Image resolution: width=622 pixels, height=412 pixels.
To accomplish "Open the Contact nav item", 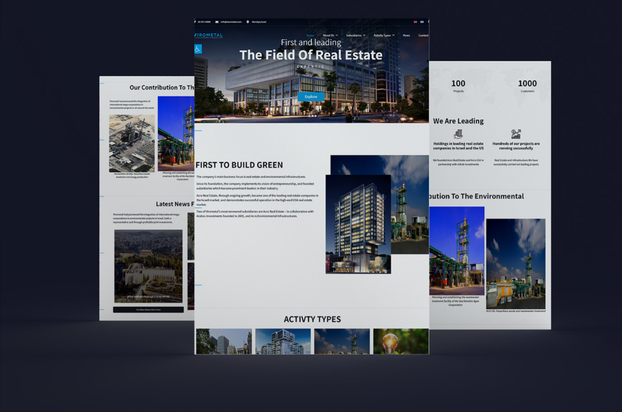I will 423,35.
